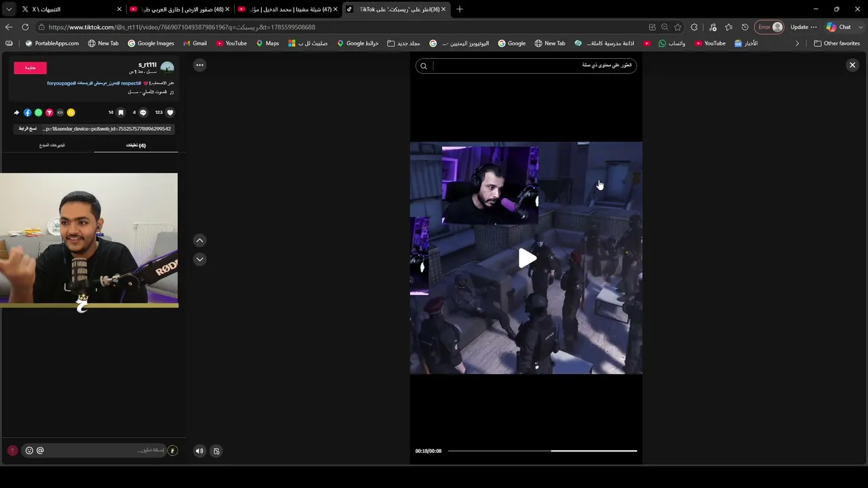Go to the next video with down chevron
Image resolution: width=868 pixels, height=488 pixels.
pyautogui.click(x=199, y=259)
